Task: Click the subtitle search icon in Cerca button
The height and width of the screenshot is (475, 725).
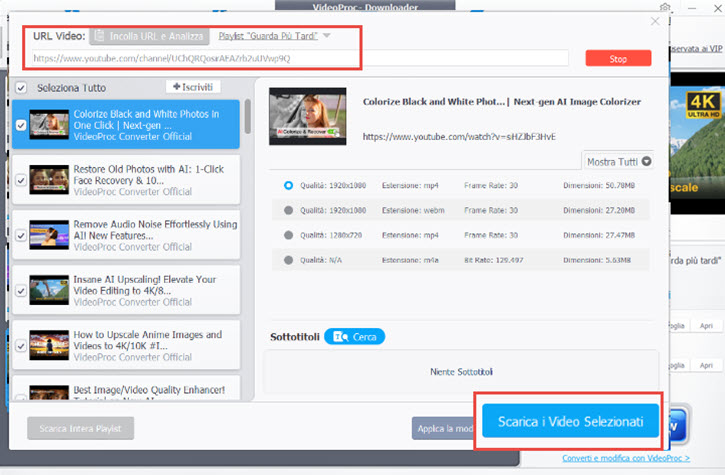Action: (341, 337)
